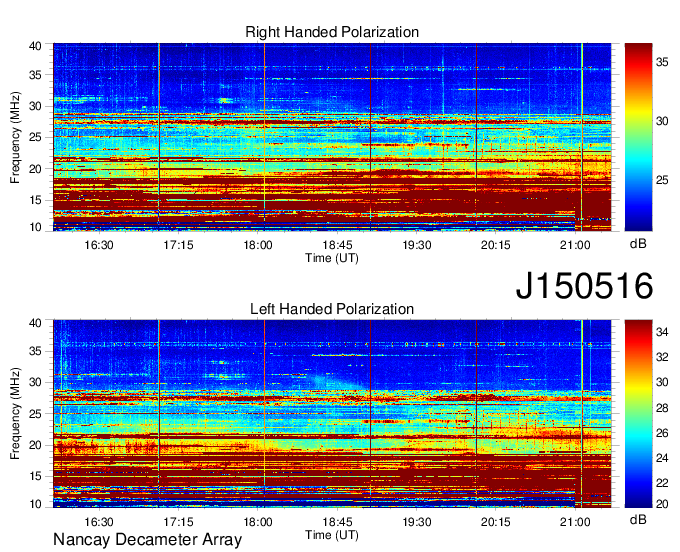Click the 34 value on lower colorbar
680x552 pixels.
662,333
